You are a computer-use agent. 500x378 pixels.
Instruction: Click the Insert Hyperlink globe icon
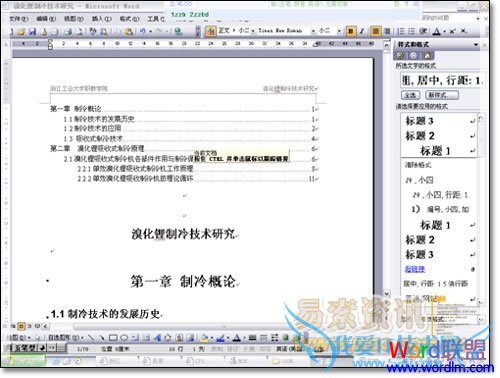pos(178,32)
